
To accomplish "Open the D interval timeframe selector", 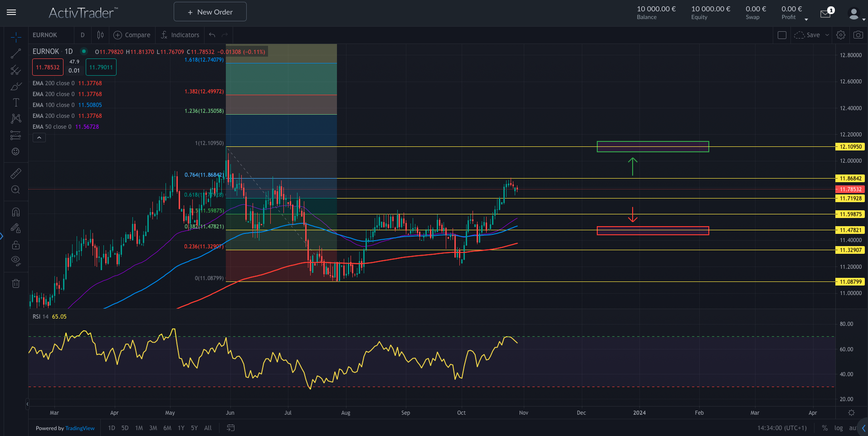I will pyautogui.click(x=83, y=35).
